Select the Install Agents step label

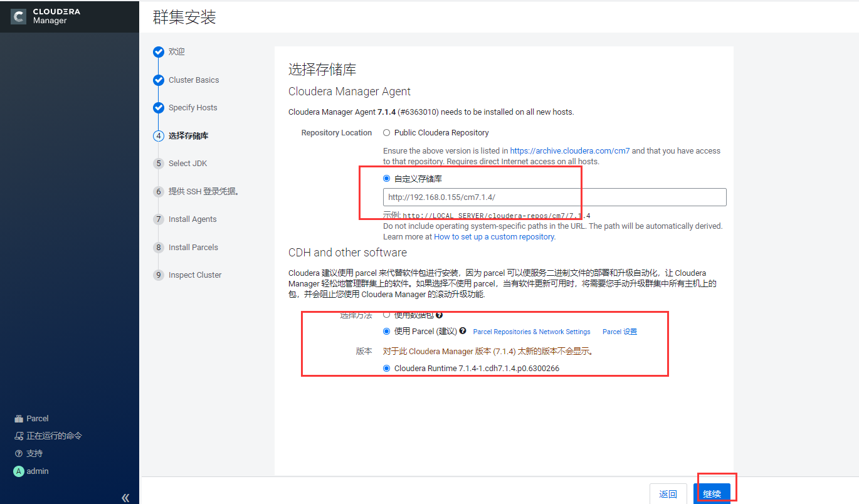192,219
